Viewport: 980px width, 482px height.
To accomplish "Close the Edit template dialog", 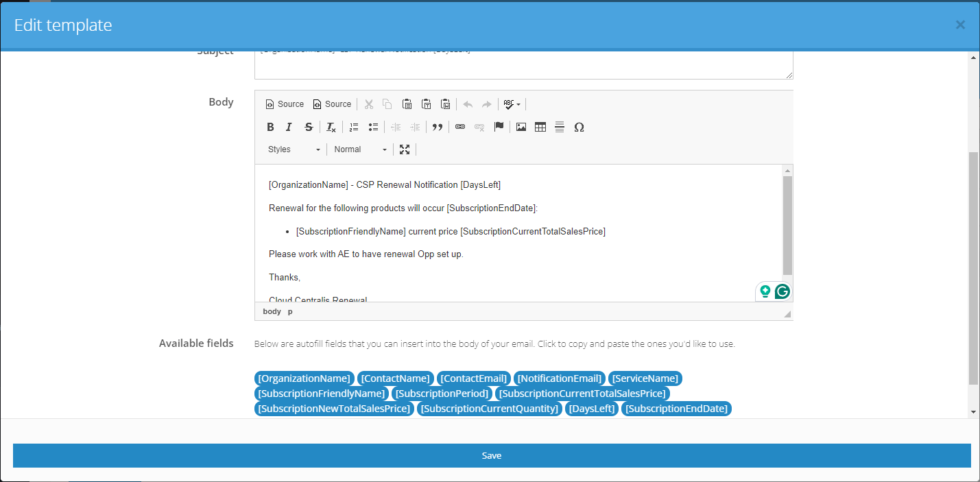I will tap(960, 25).
